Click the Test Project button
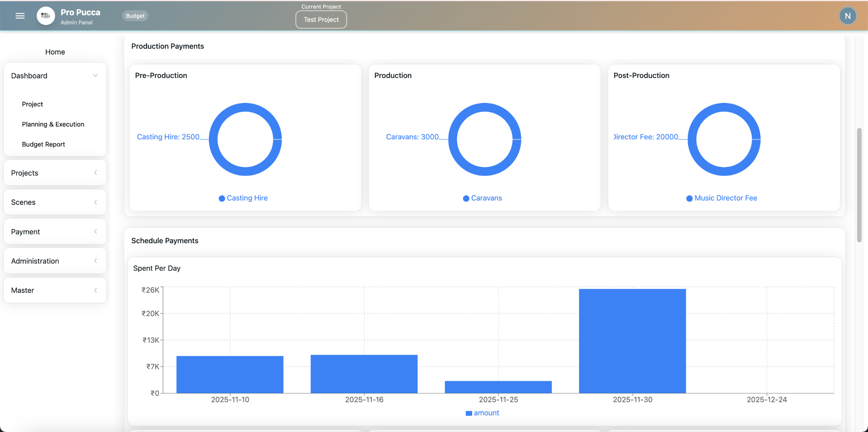 (321, 19)
